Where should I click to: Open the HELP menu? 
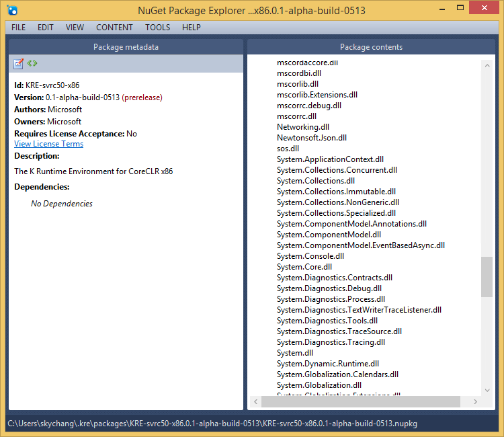point(192,28)
